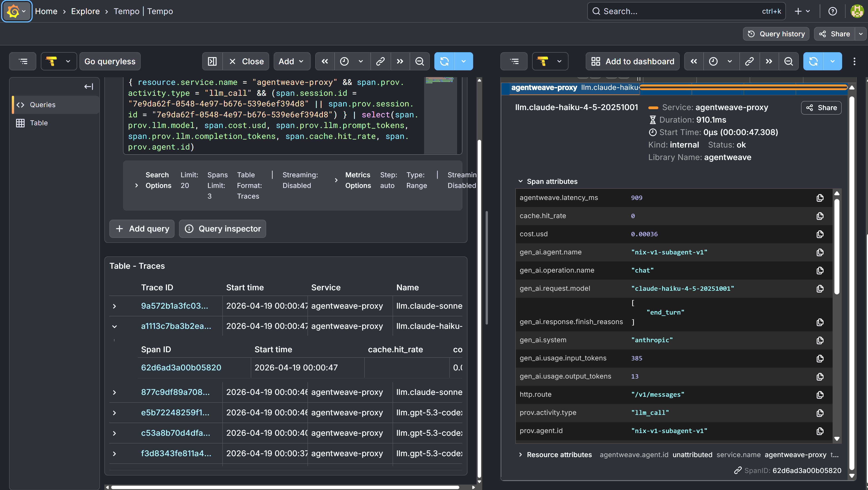Select Queries in outline sidebar
Image resolution: width=868 pixels, height=490 pixels.
pyautogui.click(x=56, y=105)
